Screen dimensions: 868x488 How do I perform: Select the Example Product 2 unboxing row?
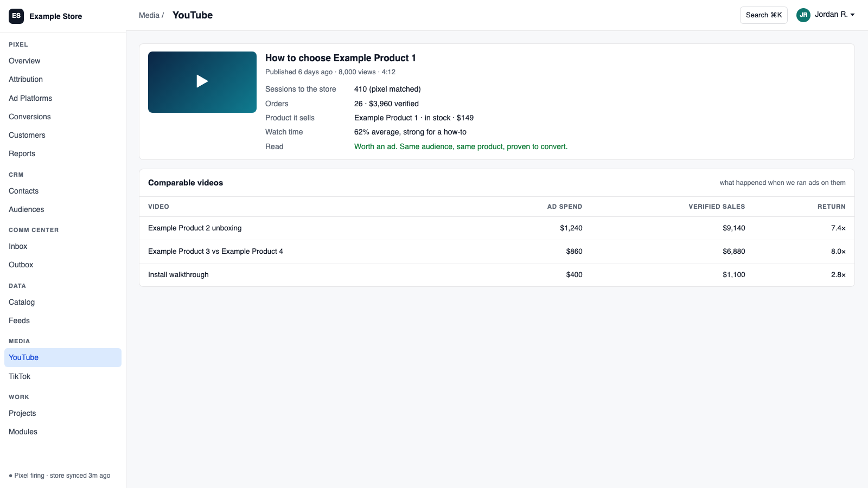point(497,228)
